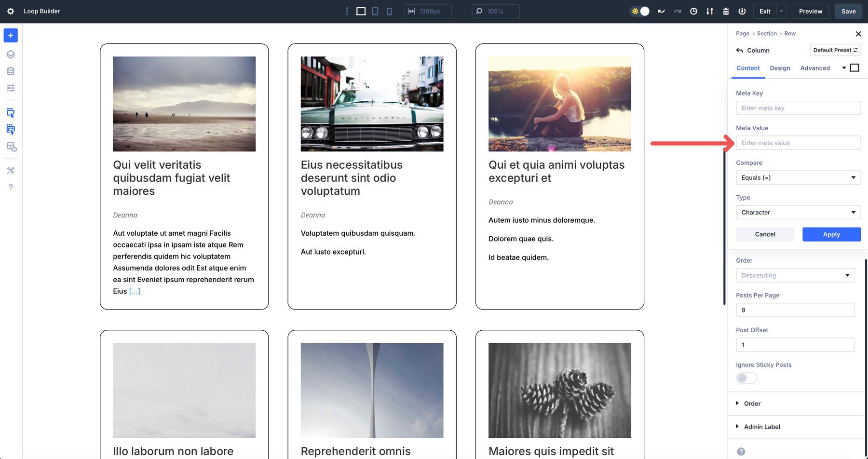Click the undo arrow in the toolbar
The height and width of the screenshot is (459, 868).
[x=661, y=11]
